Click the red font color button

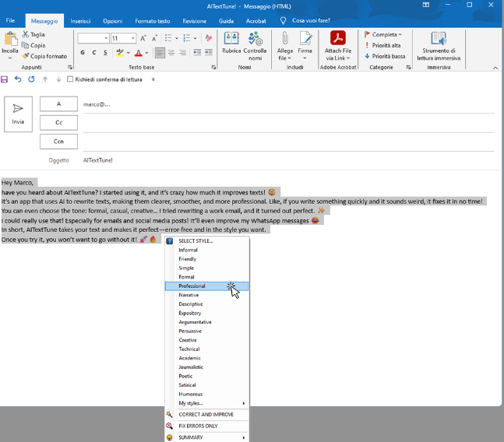pyautogui.click(x=137, y=53)
